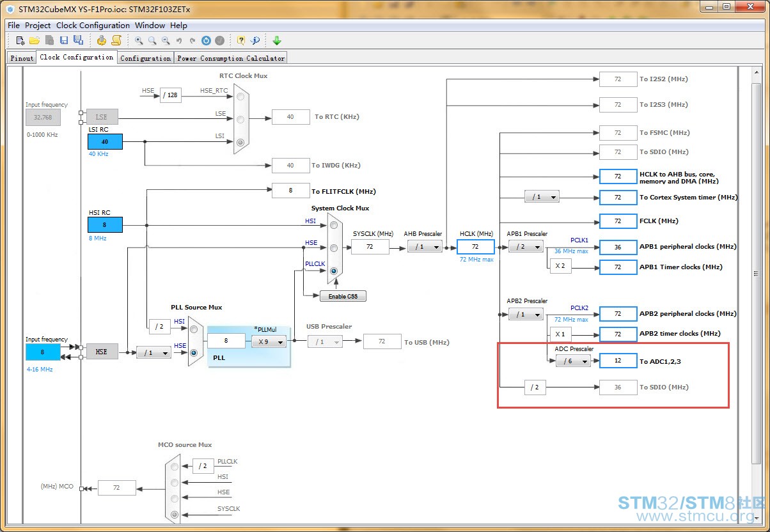Save project with the floppy disk icon
This screenshot has height=532, width=770.
(x=64, y=40)
